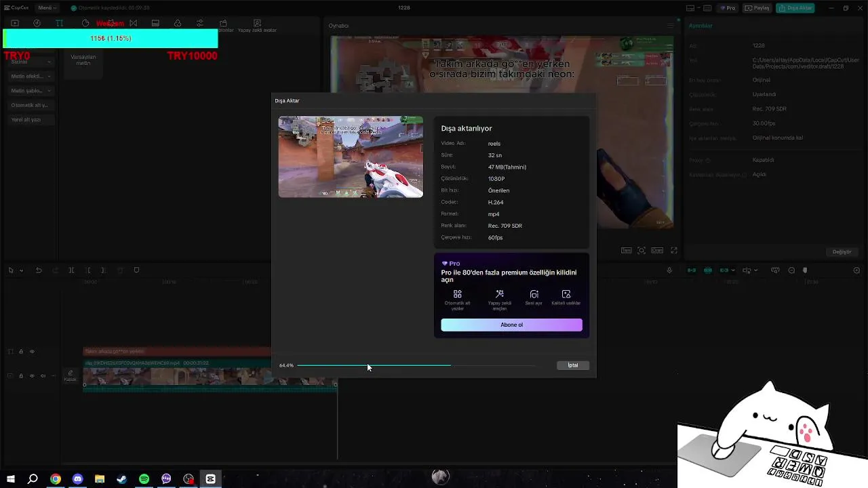Click the Abone ol subscribe button
Screen dimensions: 868x488
click(511, 325)
